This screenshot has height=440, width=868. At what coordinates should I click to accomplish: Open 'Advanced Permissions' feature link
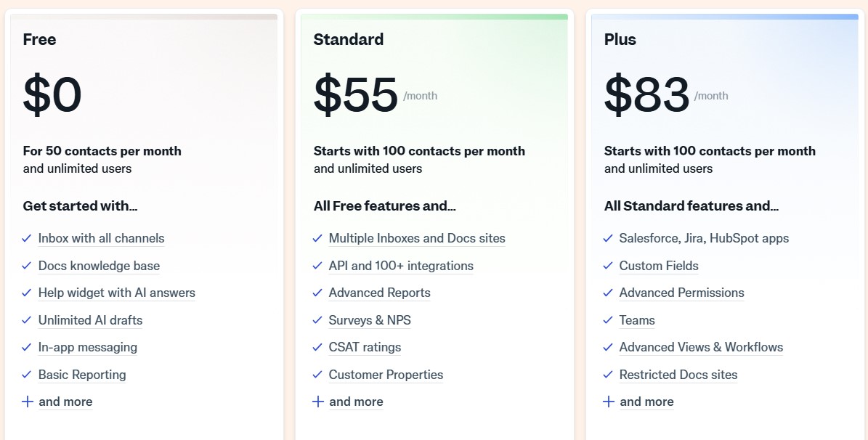[x=682, y=293]
